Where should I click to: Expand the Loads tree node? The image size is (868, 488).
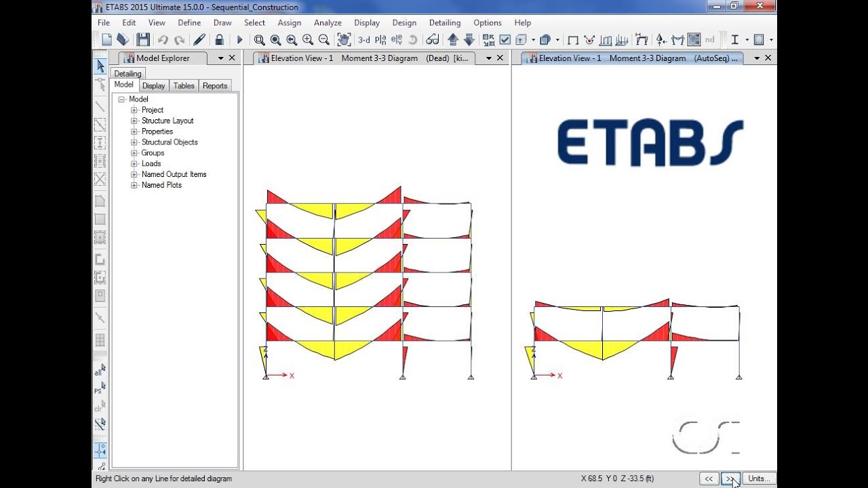(x=134, y=163)
